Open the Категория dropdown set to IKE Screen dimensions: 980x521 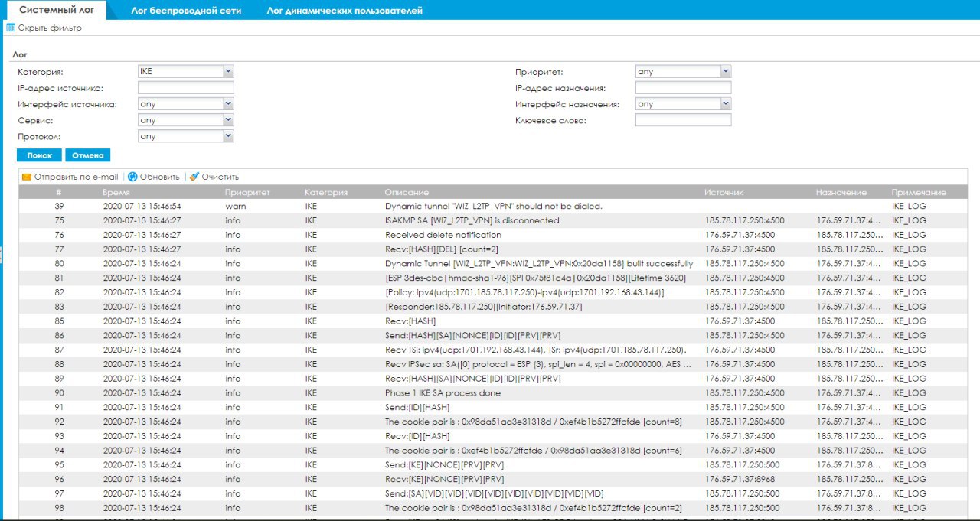[185, 71]
